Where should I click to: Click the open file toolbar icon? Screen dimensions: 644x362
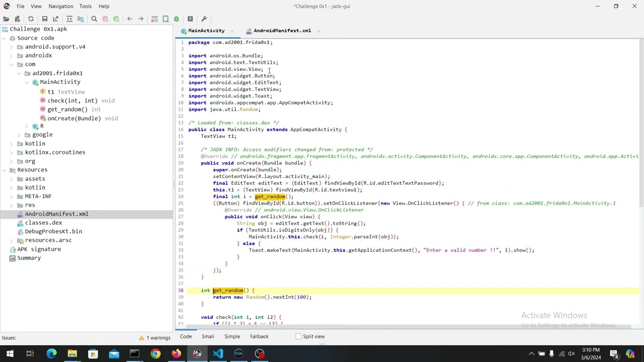(6, 19)
